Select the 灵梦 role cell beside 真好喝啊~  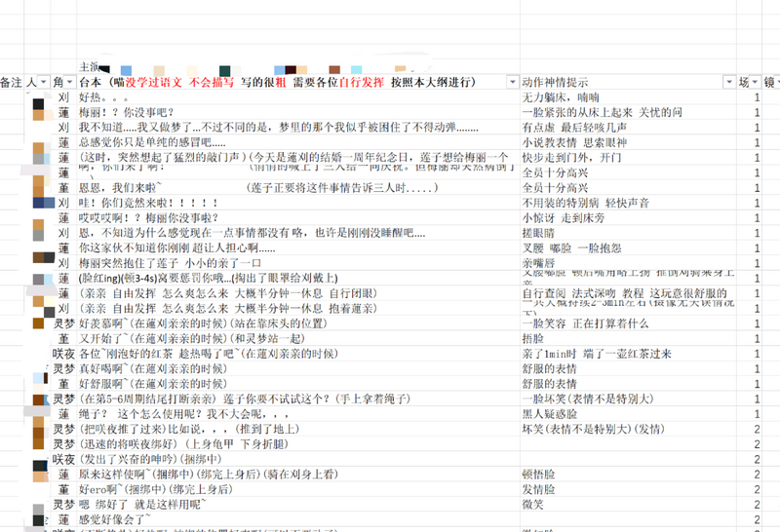(63, 369)
